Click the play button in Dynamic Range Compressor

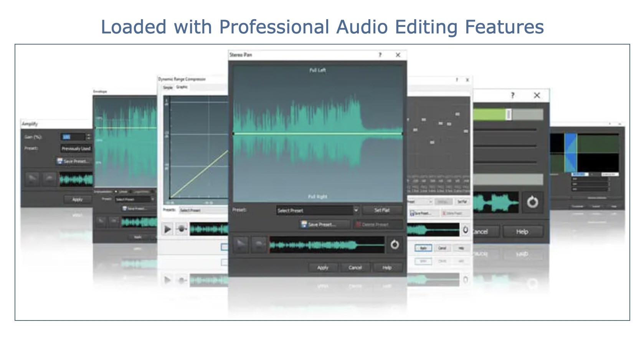(x=167, y=229)
